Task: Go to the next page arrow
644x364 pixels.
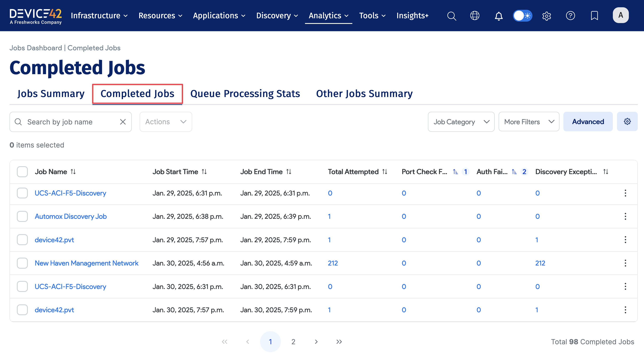Action: (x=316, y=342)
